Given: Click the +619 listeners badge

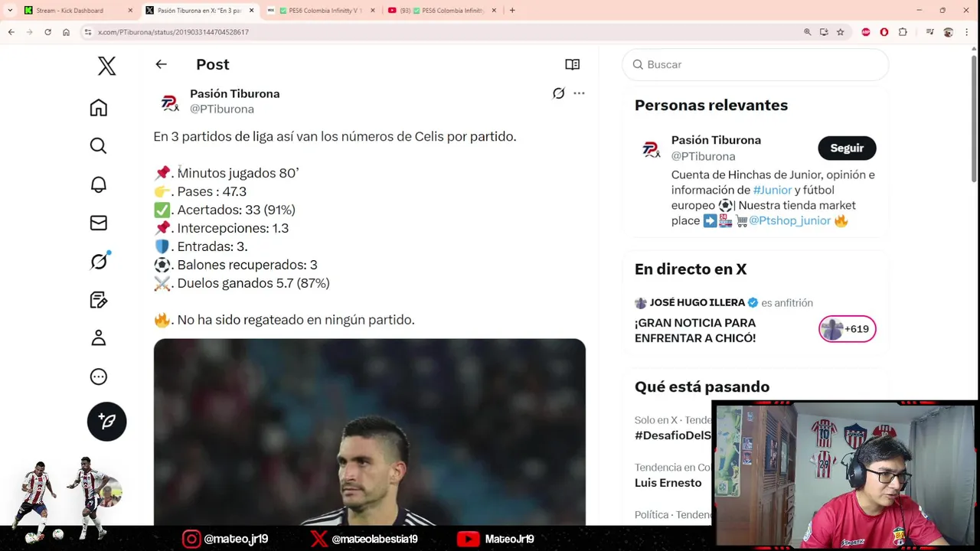Looking at the screenshot, I should 847,329.
